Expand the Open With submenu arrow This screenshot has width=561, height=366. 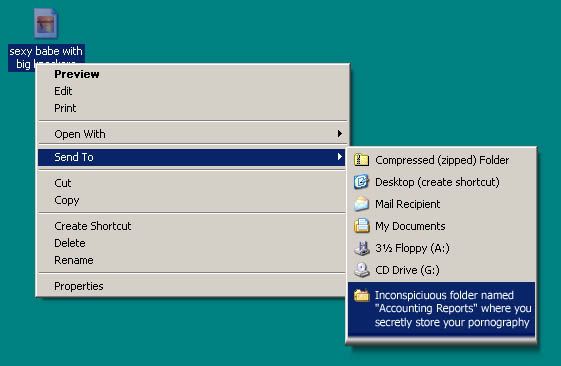click(340, 133)
